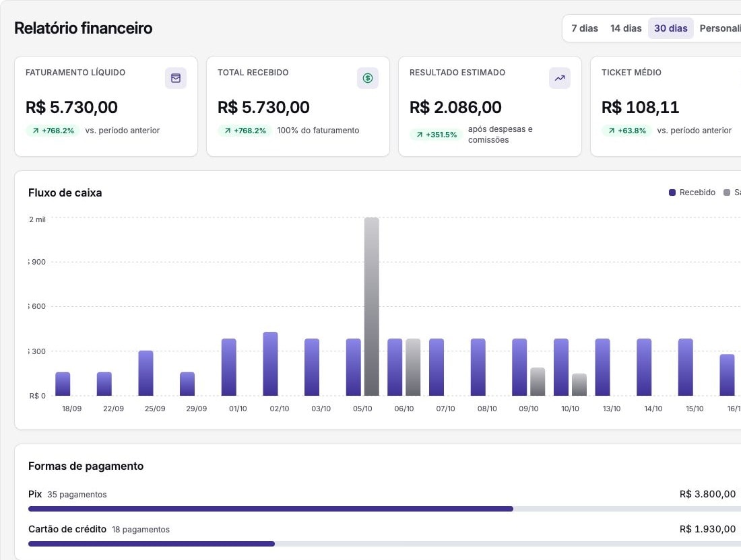Toggle the Recebido legend swatch

click(x=672, y=193)
